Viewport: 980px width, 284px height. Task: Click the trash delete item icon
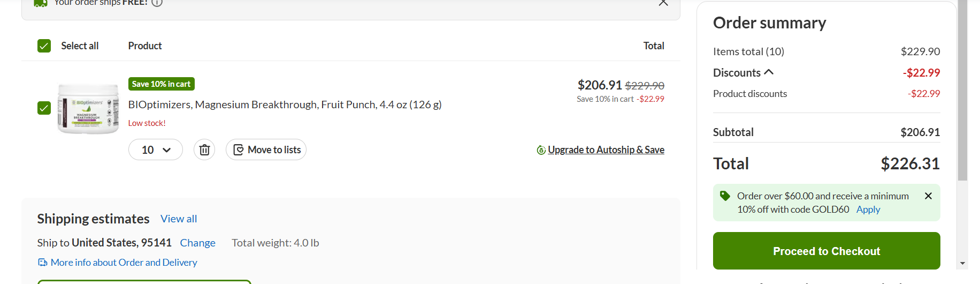[204, 150]
